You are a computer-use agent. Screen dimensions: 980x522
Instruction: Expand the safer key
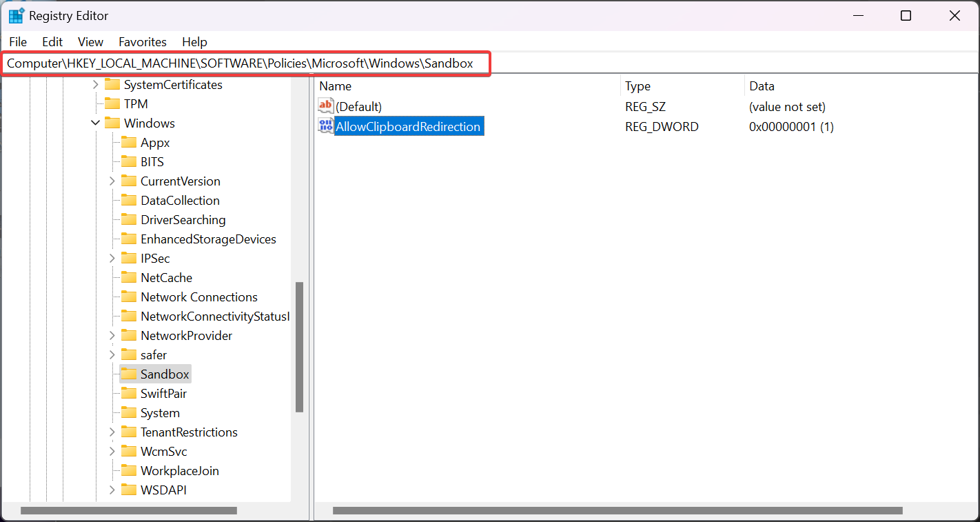tap(112, 355)
